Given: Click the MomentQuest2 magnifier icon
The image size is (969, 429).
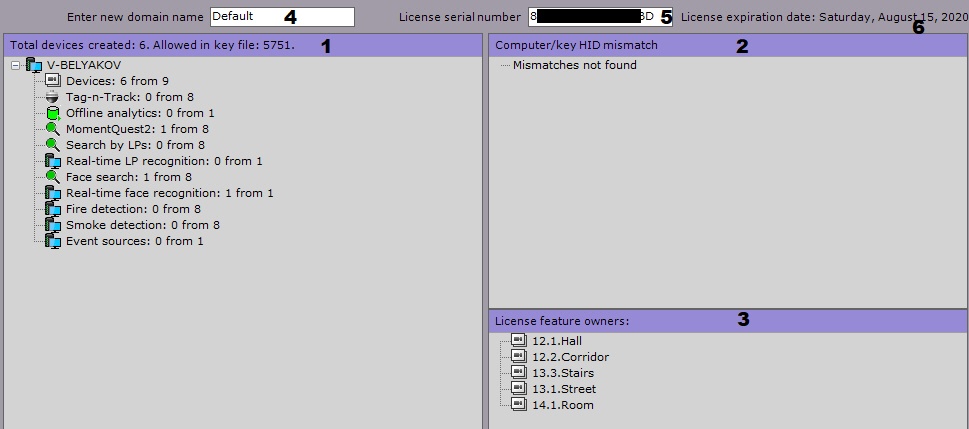Looking at the screenshot, I should 53,129.
